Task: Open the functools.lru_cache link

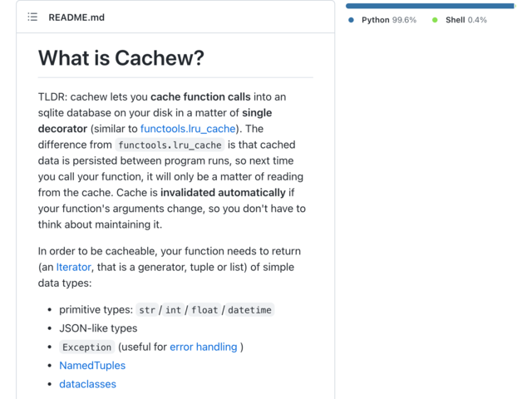Action: (x=188, y=129)
